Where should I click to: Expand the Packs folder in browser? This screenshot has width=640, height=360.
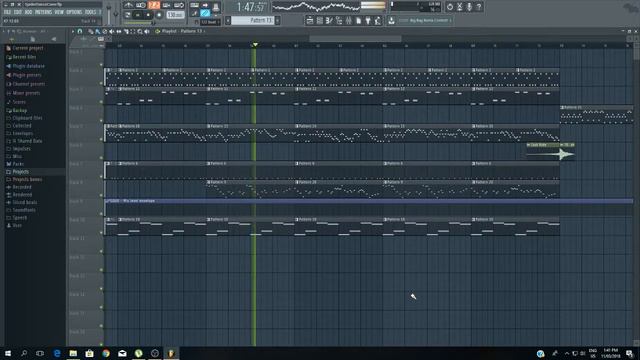[x=15, y=164]
